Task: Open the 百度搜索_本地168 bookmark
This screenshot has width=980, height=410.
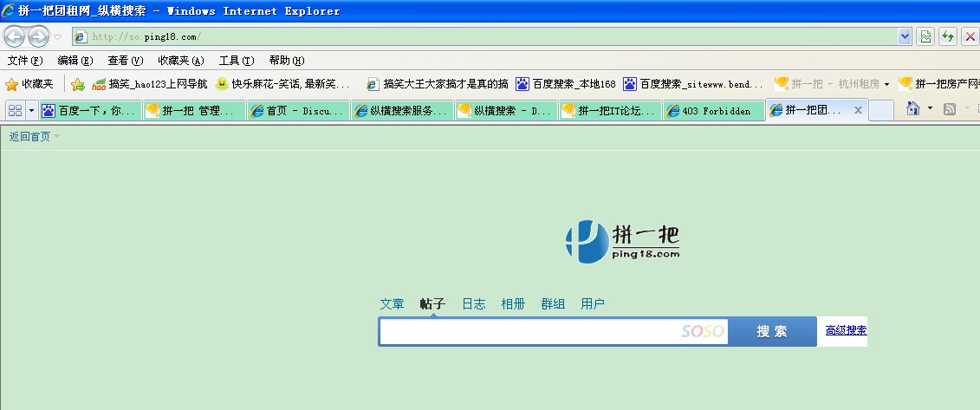Action: click(566, 84)
